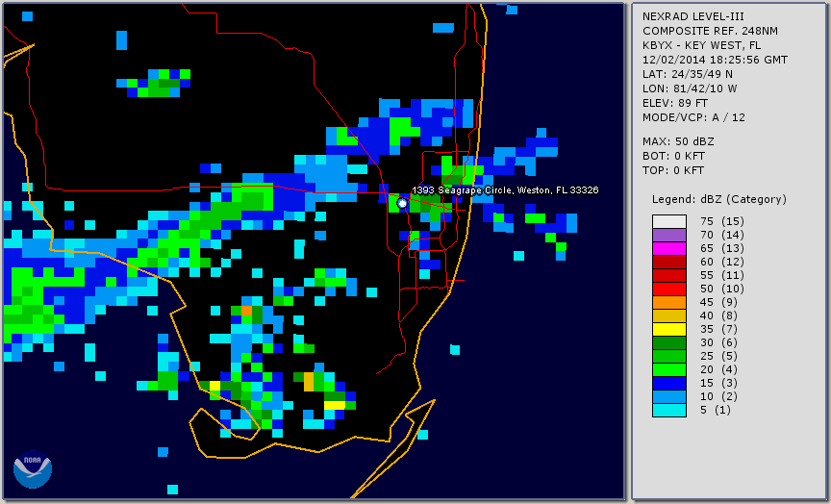Click the Legend: dBZ (Category) heading

coord(719,199)
